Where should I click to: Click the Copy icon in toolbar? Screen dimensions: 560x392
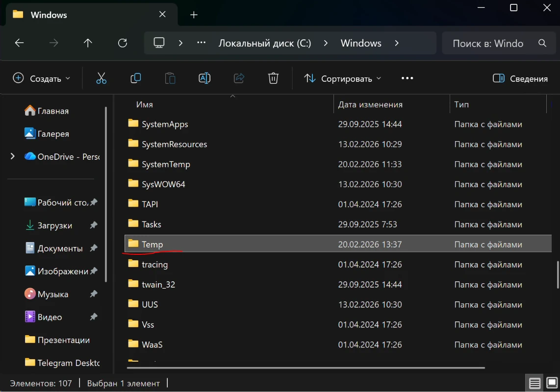(136, 78)
